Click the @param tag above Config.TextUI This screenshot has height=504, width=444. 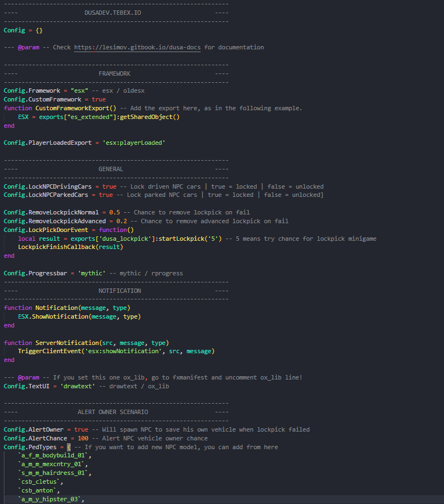(x=29, y=378)
